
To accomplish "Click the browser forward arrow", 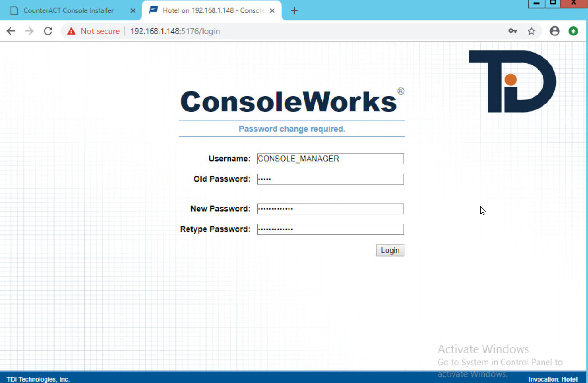I will click(x=30, y=31).
